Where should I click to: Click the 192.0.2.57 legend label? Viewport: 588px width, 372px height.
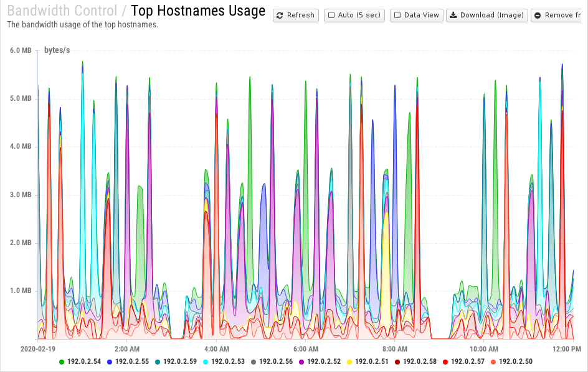click(468, 361)
